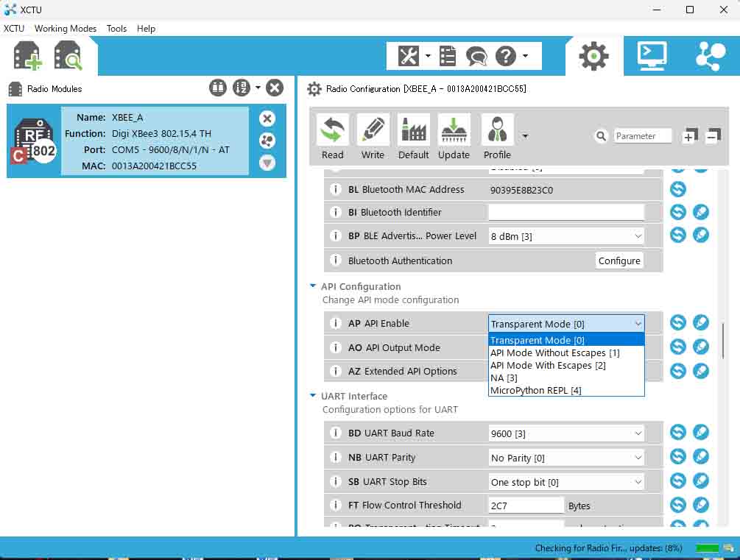Expand the module details arrow on XBEE_A card

[267, 163]
